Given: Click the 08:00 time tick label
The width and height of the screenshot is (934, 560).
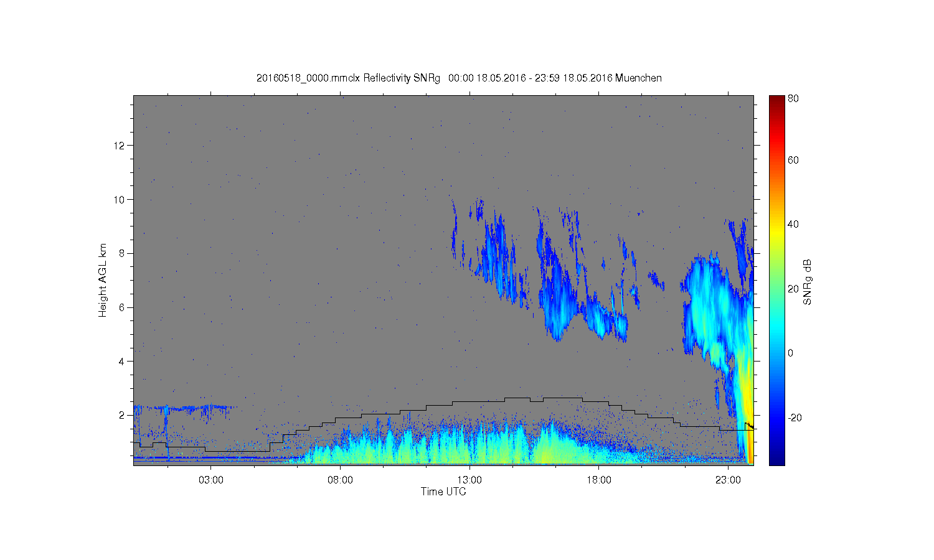Looking at the screenshot, I should coord(340,480).
